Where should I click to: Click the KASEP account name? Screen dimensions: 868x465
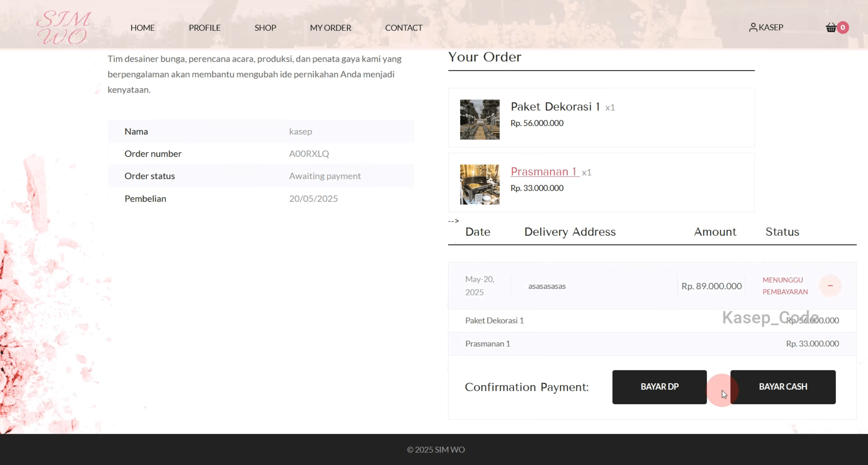[x=771, y=27]
